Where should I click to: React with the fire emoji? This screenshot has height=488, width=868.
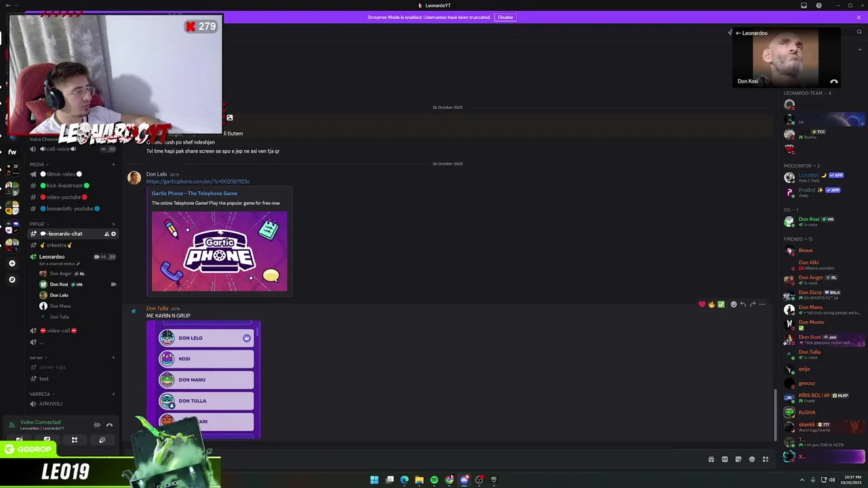coord(711,304)
